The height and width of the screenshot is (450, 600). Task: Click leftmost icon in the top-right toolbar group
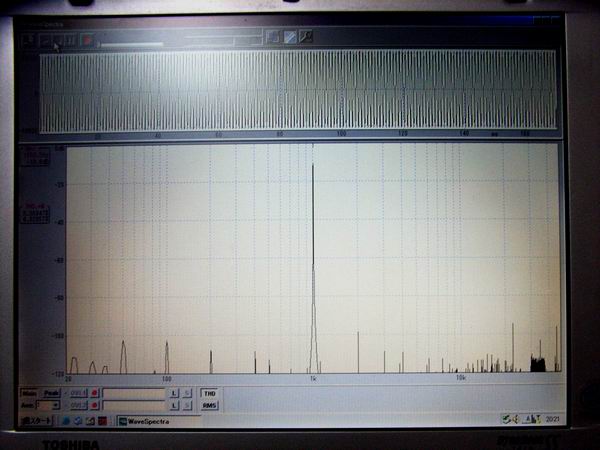273,37
